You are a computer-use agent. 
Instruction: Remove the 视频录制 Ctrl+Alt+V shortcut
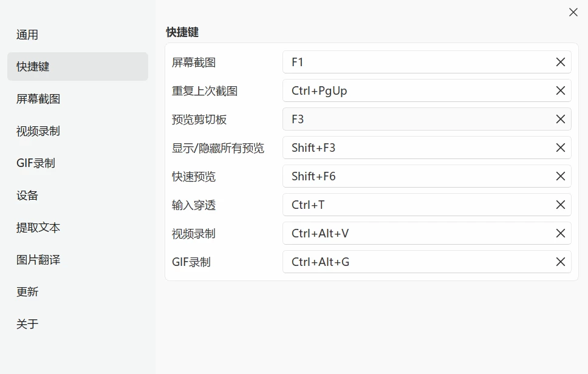click(560, 233)
